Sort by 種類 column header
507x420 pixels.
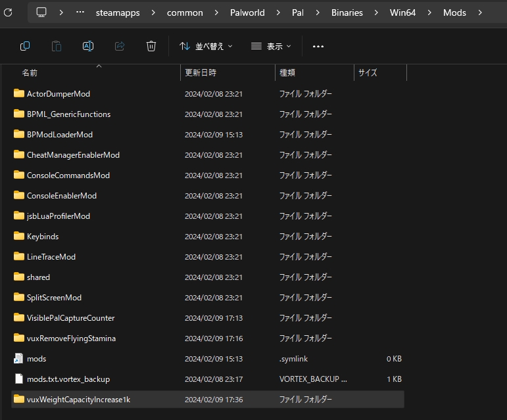pos(287,73)
